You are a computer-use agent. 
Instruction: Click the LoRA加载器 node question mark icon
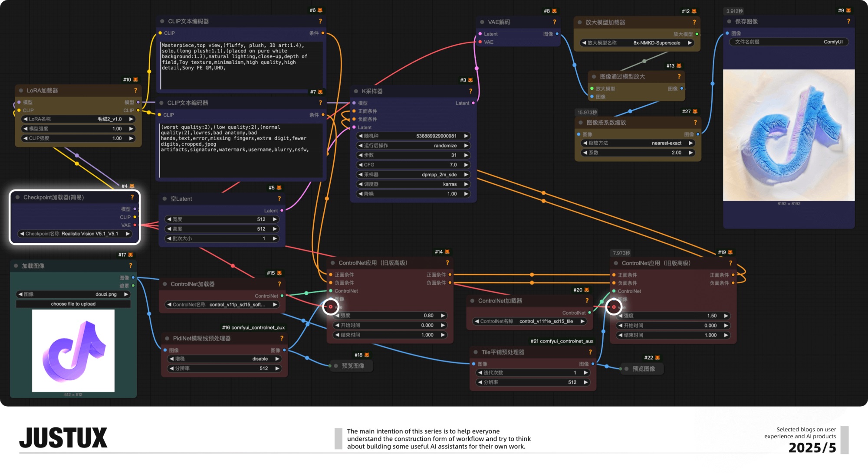tap(135, 91)
